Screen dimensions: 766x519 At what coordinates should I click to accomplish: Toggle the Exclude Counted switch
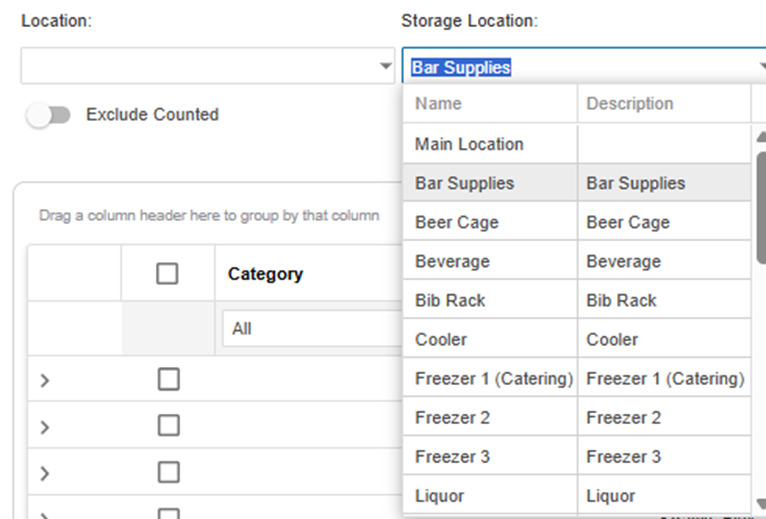pyautogui.click(x=49, y=115)
